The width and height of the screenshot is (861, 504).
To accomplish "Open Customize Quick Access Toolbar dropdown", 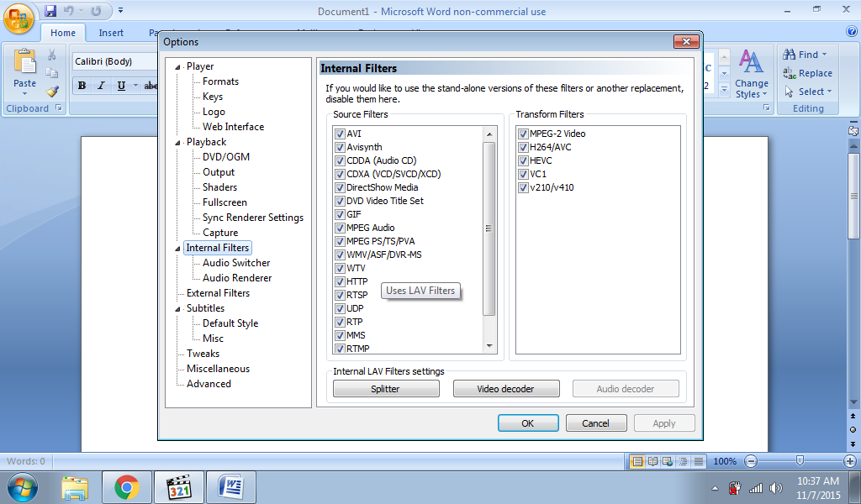I will pos(120,10).
